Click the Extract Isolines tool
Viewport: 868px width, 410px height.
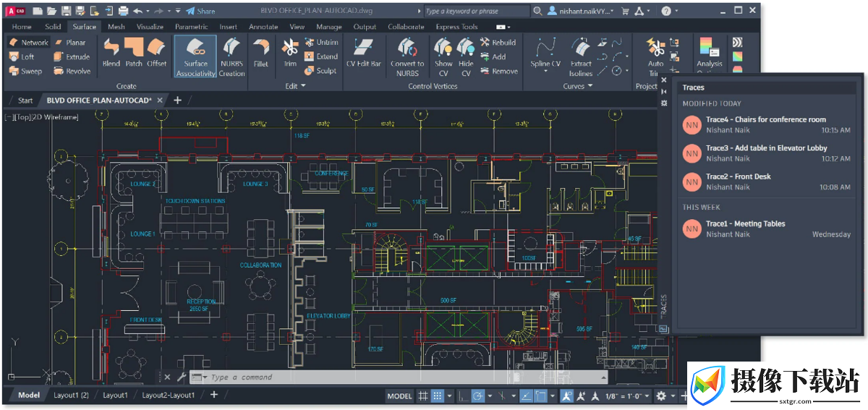click(581, 57)
